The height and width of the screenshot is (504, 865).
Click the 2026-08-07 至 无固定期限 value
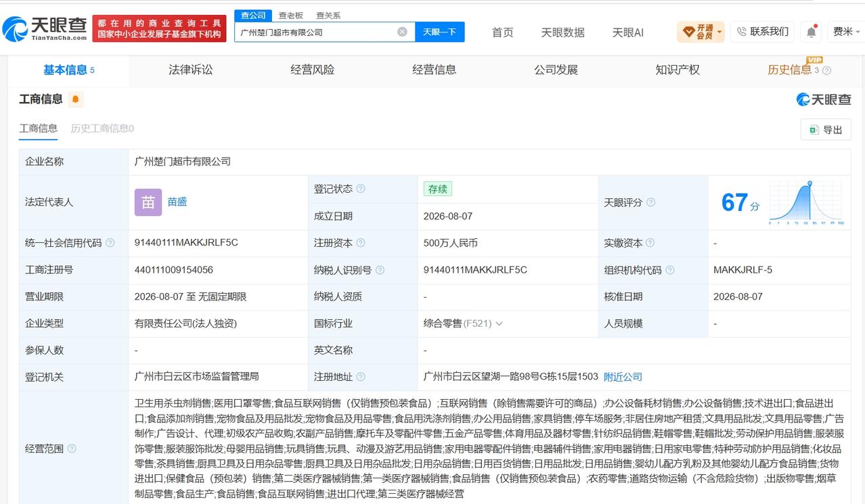191,296
